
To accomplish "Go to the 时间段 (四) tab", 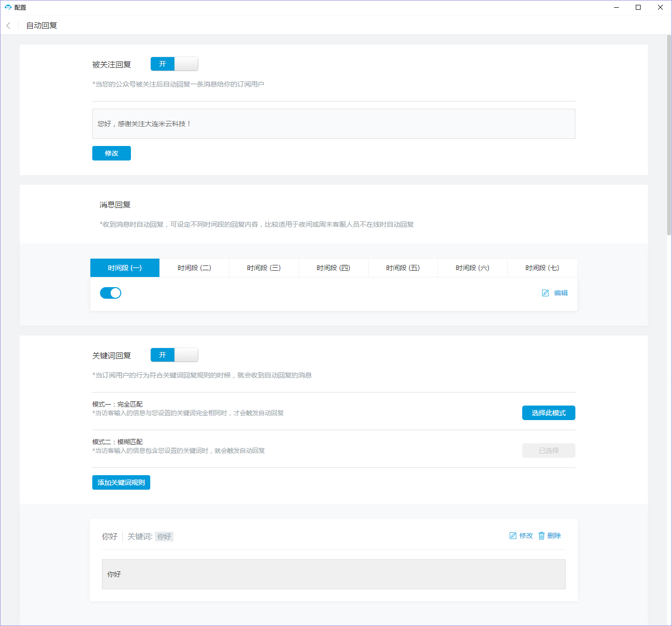I will pyautogui.click(x=333, y=268).
